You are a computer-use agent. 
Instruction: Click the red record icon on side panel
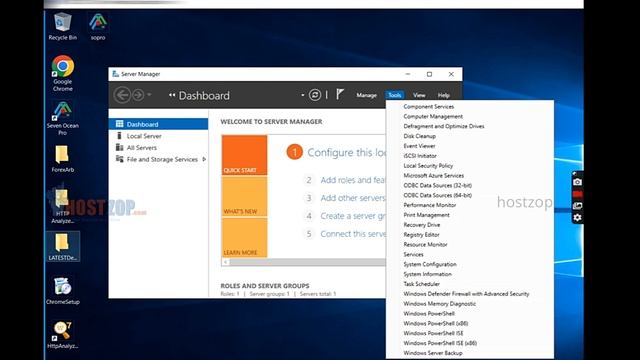[577, 194]
